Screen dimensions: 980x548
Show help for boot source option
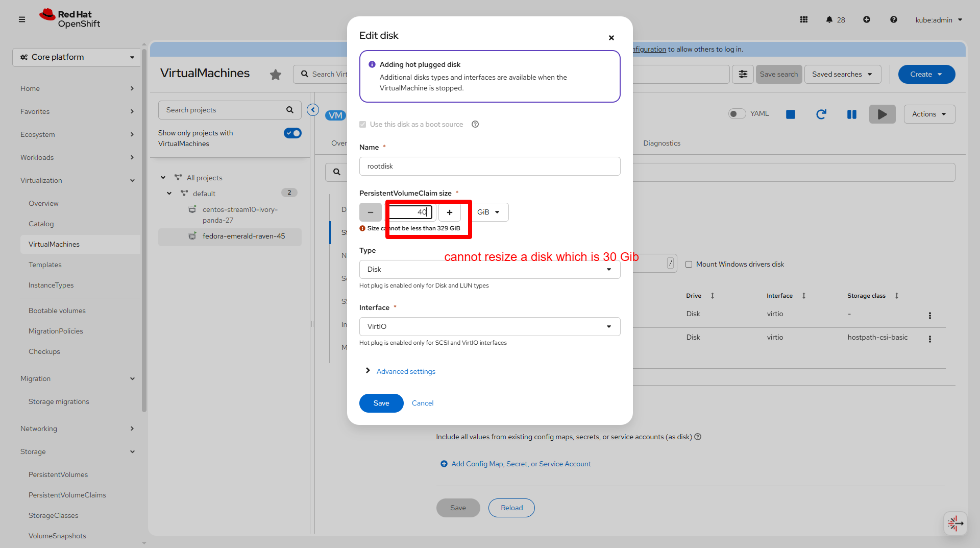475,124
